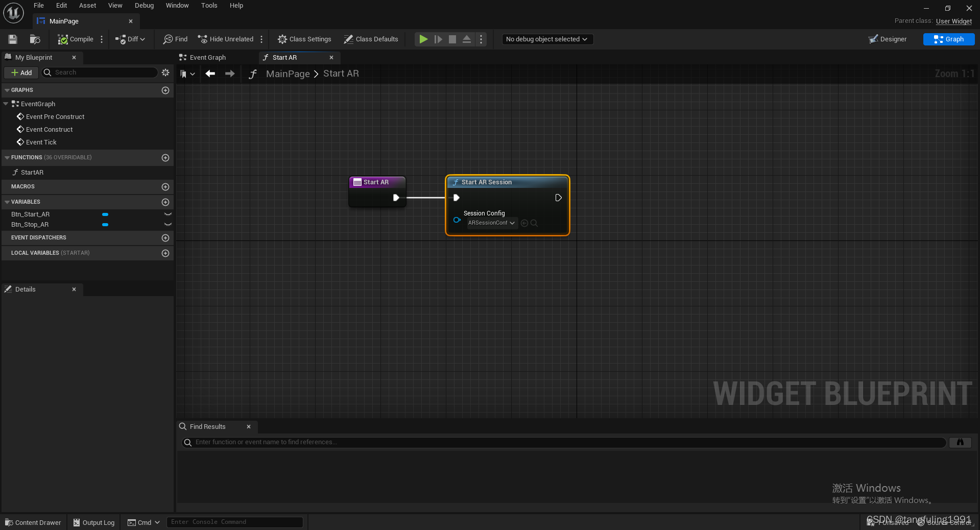980x530 pixels.
Task: Add a new function with plus icon
Action: [165, 158]
